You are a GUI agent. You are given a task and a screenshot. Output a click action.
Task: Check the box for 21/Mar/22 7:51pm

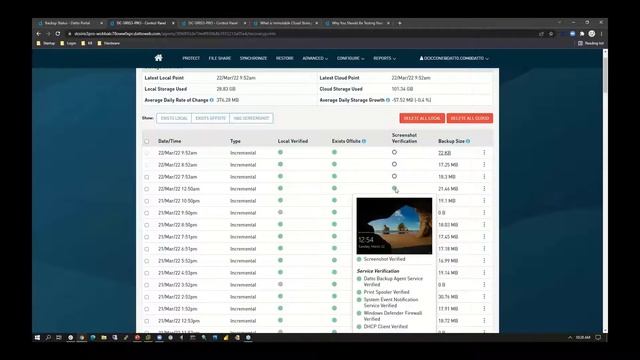(x=147, y=237)
